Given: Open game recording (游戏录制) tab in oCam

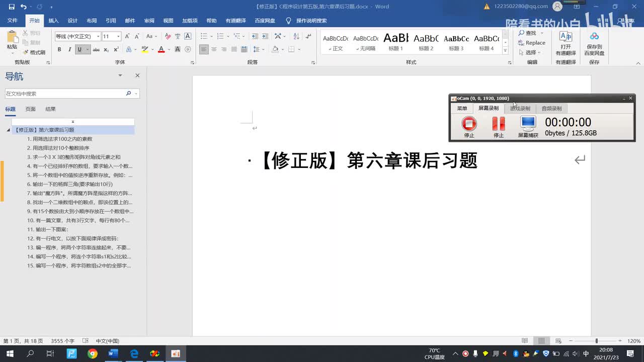Looking at the screenshot, I should point(520,109).
